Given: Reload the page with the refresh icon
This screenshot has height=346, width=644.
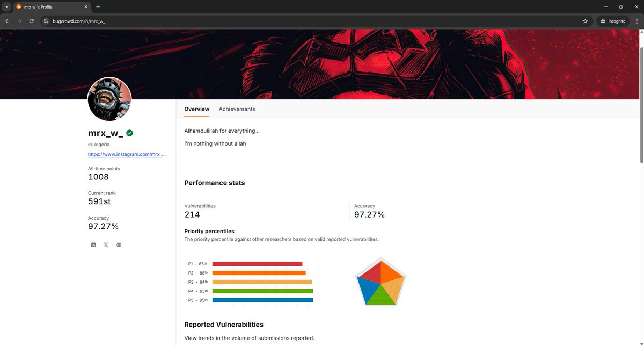Looking at the screenshot, I should 32,21.
